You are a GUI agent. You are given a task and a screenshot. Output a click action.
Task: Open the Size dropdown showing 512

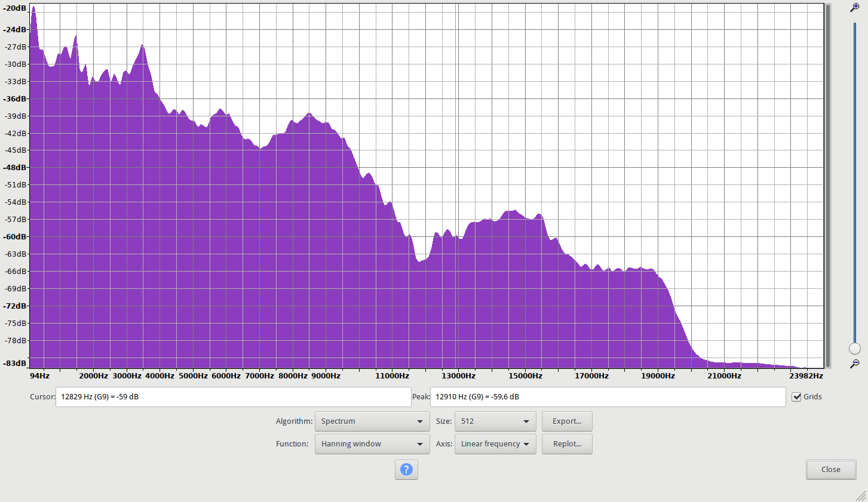[x=495, y=421]
